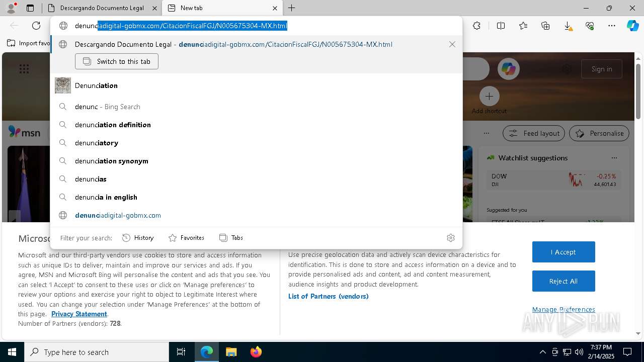Open a new tab with plus button
This screenshot has height=362, width=644.
[292, 8]
